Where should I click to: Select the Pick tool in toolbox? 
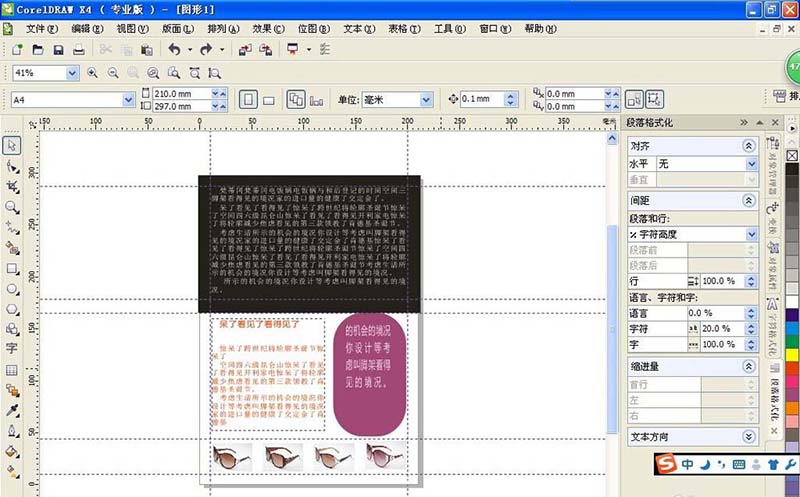click(12, 146)
